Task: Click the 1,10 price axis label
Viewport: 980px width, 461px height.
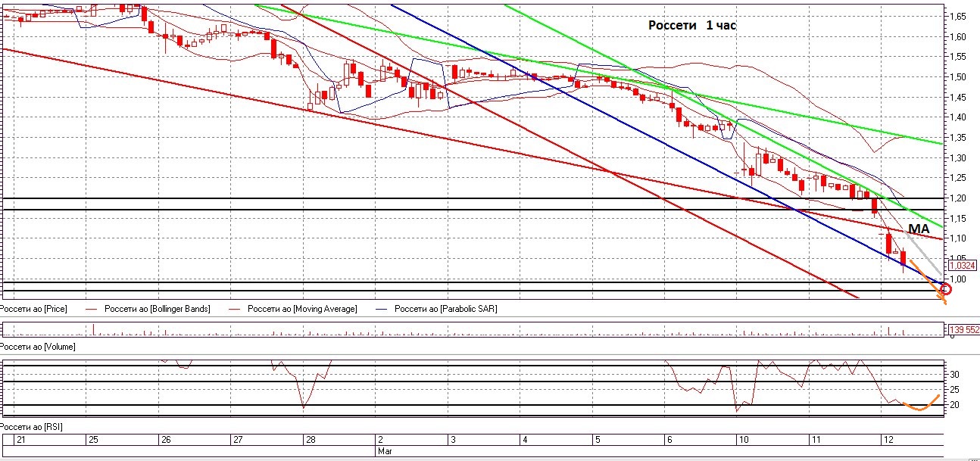Action: tap(957, 238)
